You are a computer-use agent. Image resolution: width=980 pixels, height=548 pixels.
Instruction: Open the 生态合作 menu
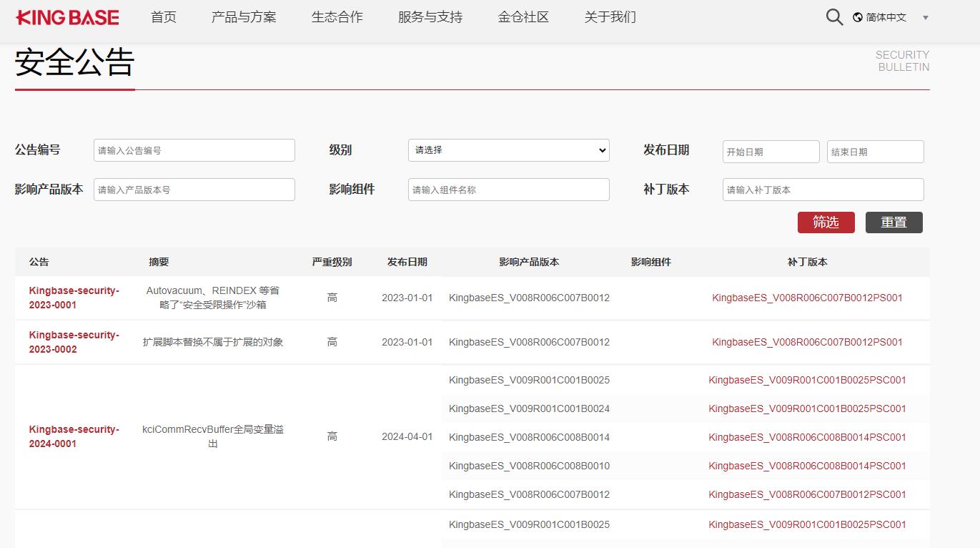[x=337, y=17]
